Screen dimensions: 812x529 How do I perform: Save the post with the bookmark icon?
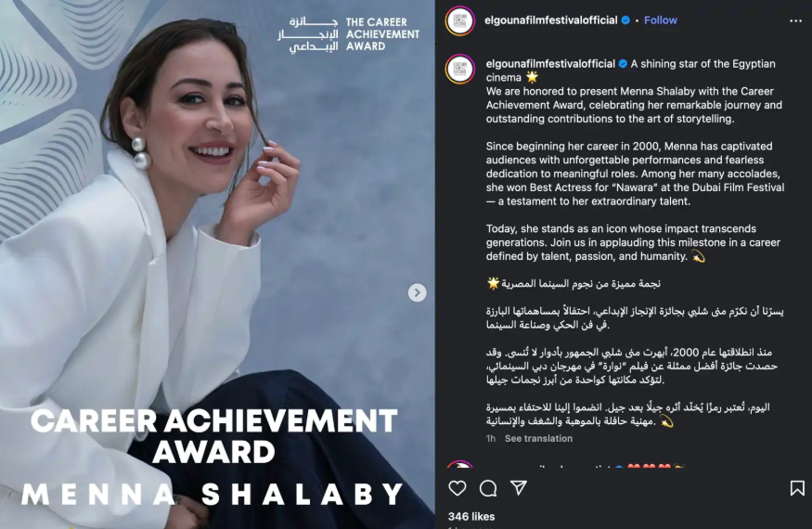(797, 488)
